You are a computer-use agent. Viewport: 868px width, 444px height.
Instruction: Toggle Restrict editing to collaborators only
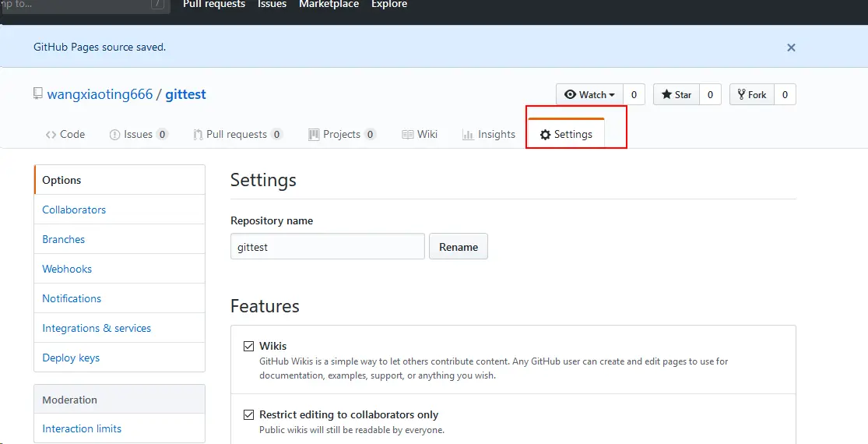coord(248,414)
